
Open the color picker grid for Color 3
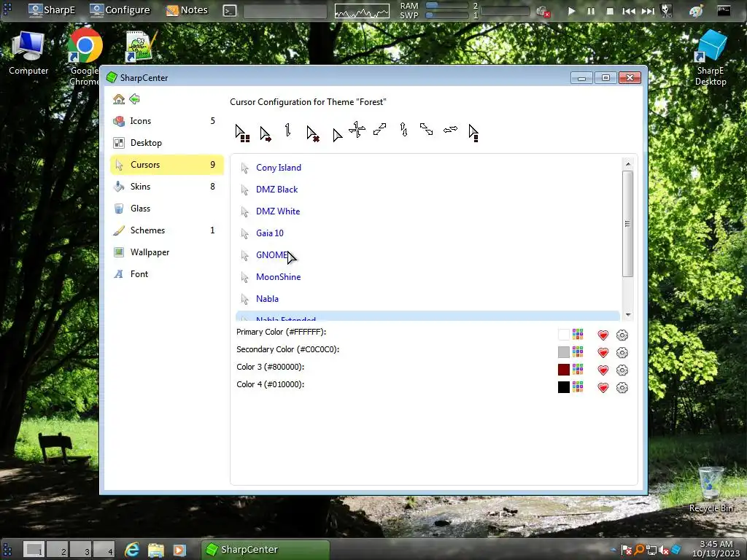click(578, 369)
